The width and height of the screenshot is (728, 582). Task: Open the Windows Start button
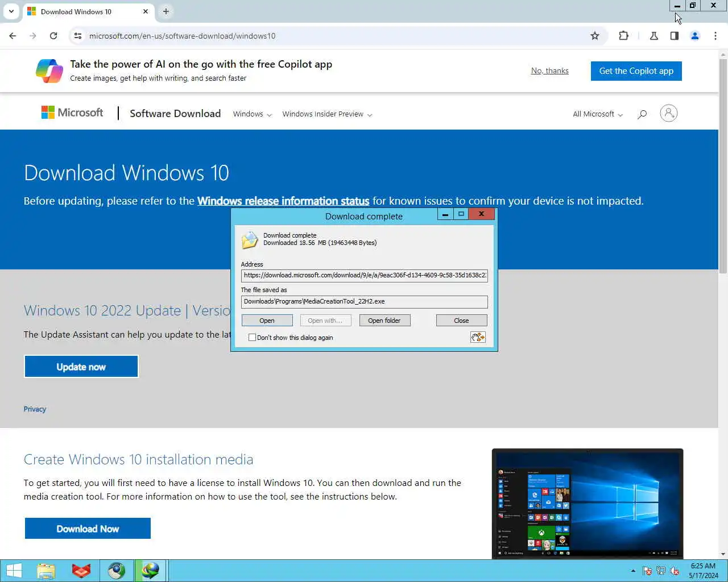[14, 571]
